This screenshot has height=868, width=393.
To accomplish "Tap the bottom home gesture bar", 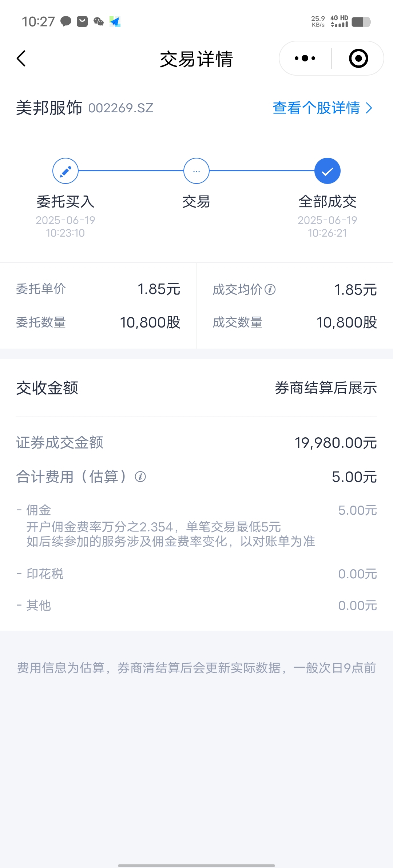I will click(196, 865).
